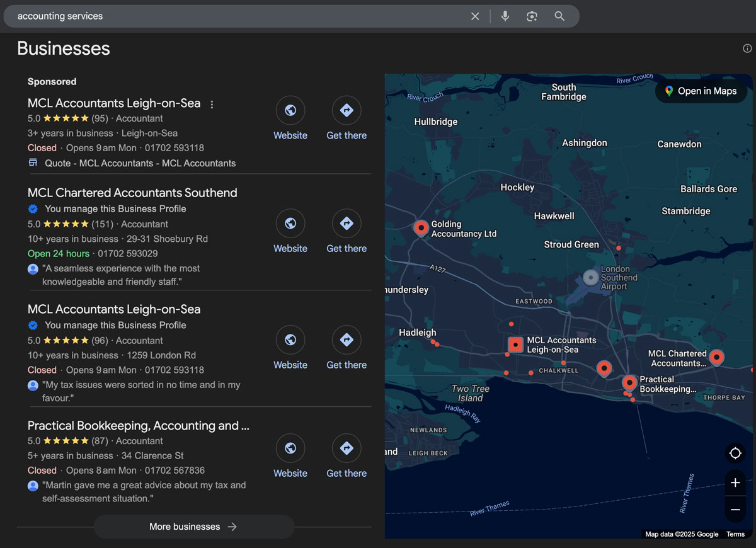The width and height of the screenshot is (756, 548).
Task: Open the sponsored MCL Accountants Leigh-on-Sea title
Action: (x=114, y=103)
